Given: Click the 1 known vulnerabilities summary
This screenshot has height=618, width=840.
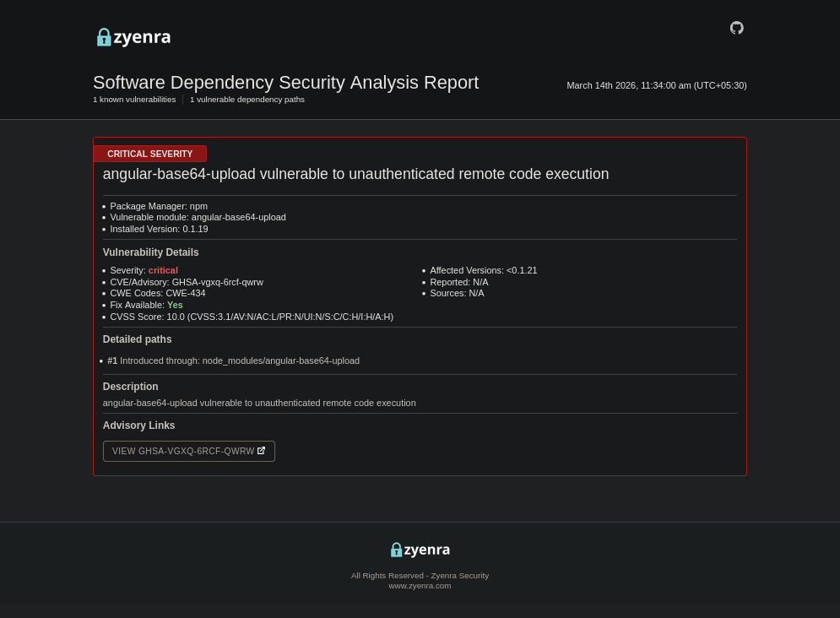Looking at the screenshot, I should (x=134, y=100).
